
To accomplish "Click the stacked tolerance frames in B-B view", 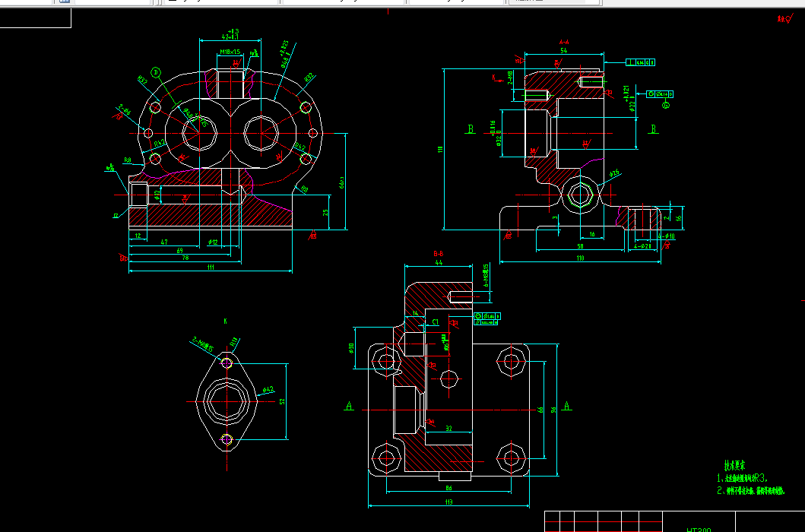I will [486, 319].
